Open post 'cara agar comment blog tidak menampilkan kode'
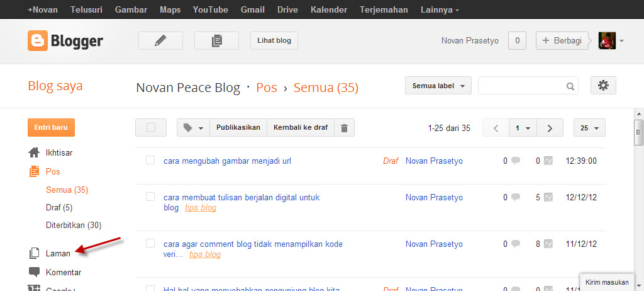Viewport: 644px width, 291px height. (253, 249)
